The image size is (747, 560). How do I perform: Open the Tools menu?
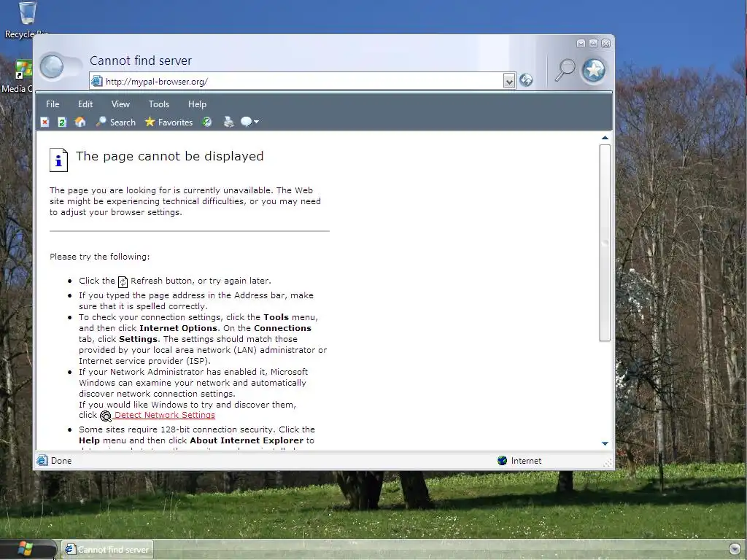(158, 104)
